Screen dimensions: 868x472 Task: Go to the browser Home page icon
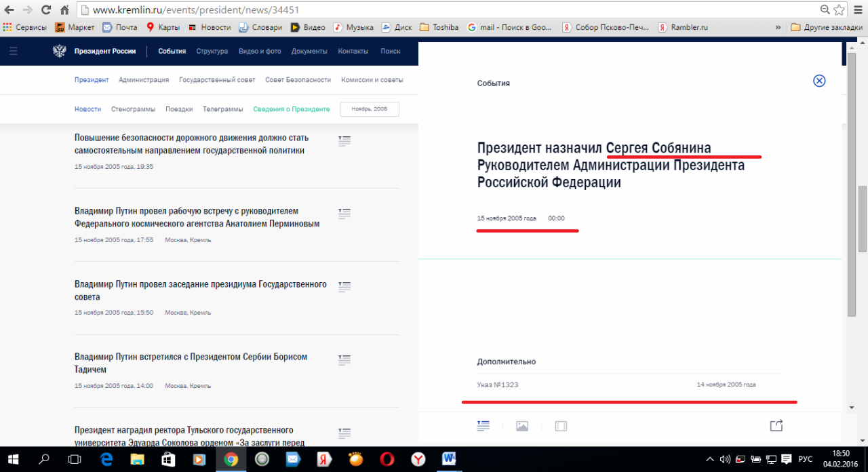pyautogui.click(x=64, y=10)
